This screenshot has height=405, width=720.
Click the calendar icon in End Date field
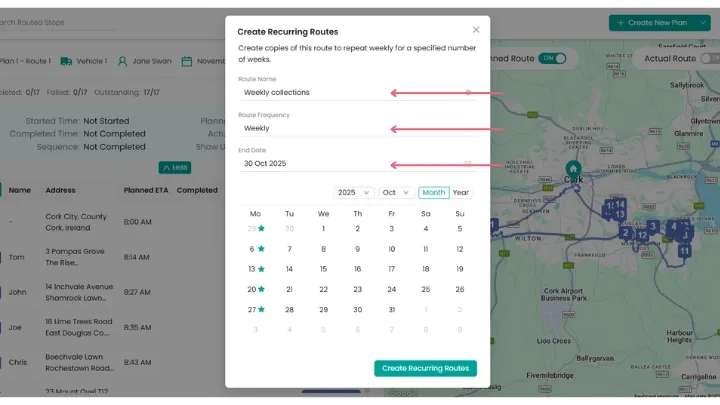point(467,163)
